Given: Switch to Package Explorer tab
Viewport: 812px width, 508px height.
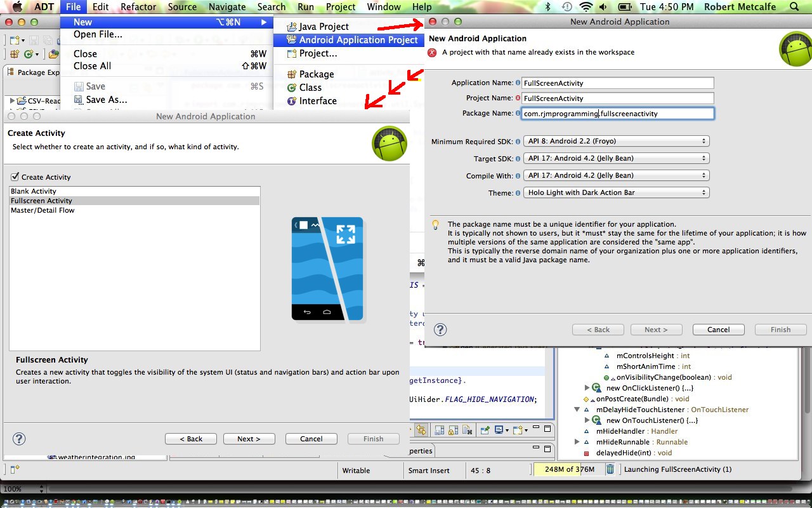Looking at the screenshot, I should click(33, 72).
